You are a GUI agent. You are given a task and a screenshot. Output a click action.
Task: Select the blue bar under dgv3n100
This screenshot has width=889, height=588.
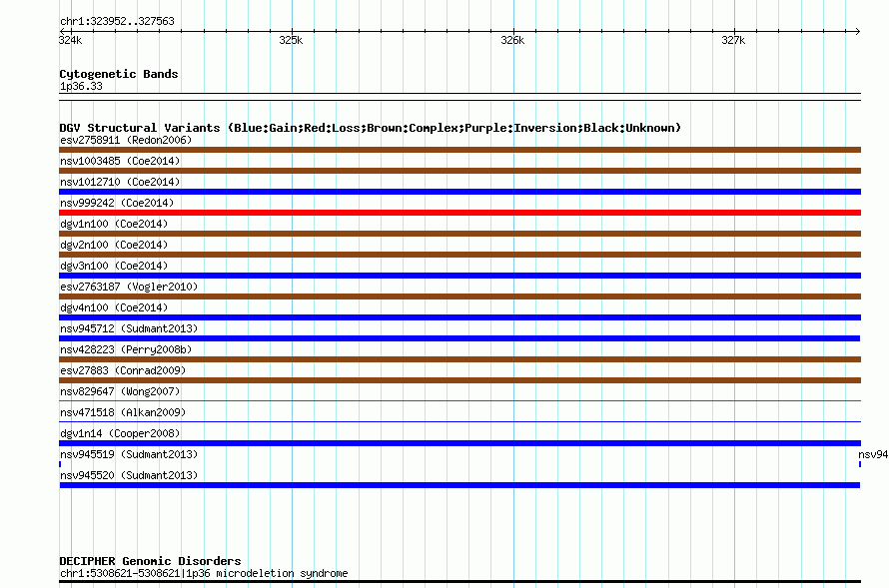[x=459, y=276]
